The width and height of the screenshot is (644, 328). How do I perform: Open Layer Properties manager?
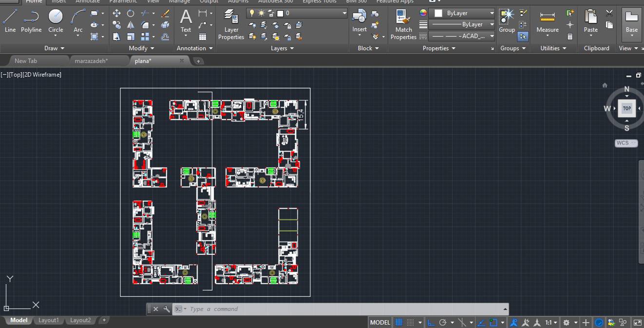pos(231,24)
